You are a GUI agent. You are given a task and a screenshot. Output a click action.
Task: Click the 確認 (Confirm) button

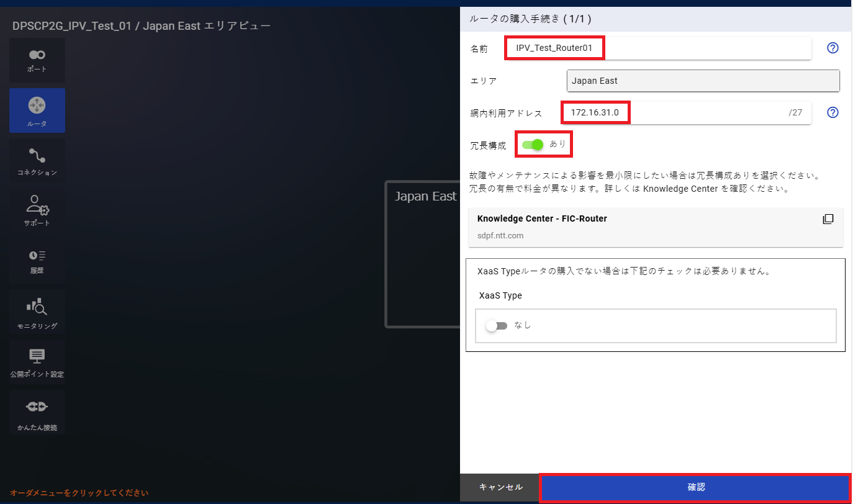coord(696,488)
